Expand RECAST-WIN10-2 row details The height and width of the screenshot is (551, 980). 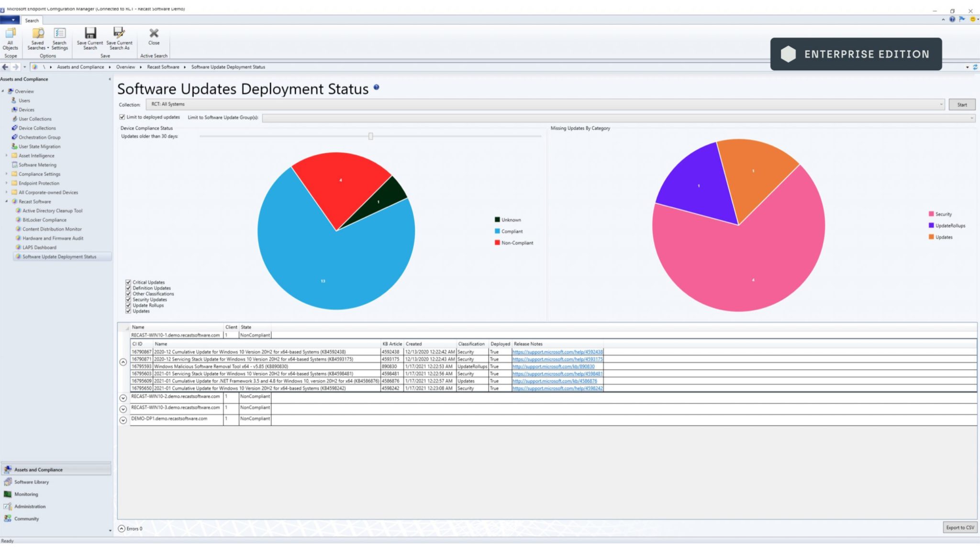[123, 398]
